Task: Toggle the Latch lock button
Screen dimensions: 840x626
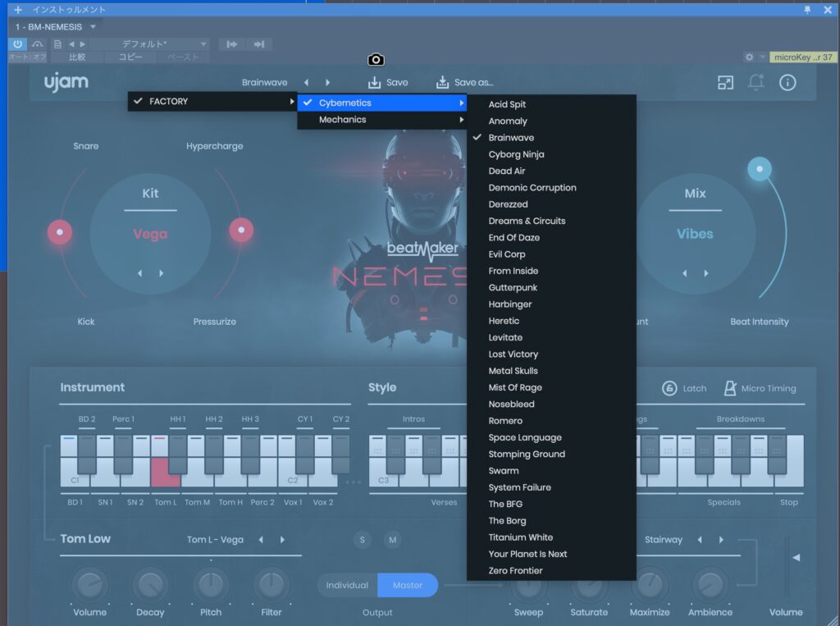Action: tap(669, 388)
